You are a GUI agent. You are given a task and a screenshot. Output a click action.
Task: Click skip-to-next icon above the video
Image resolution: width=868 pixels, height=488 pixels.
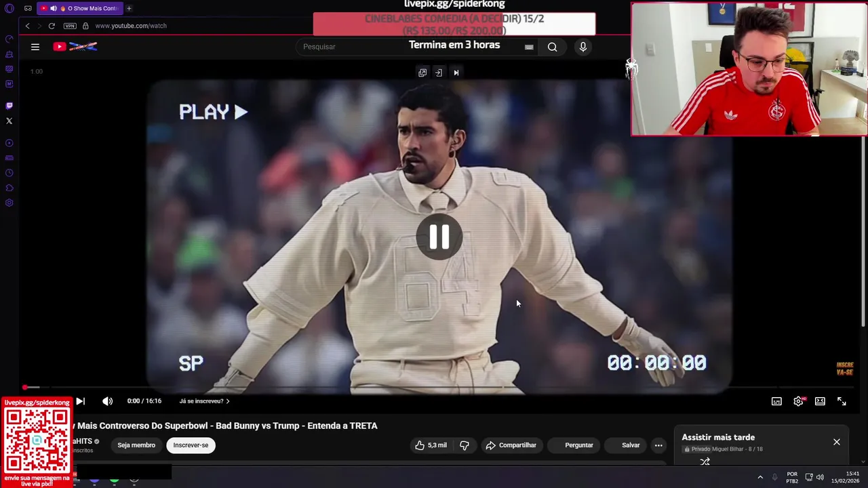(456, 73)
